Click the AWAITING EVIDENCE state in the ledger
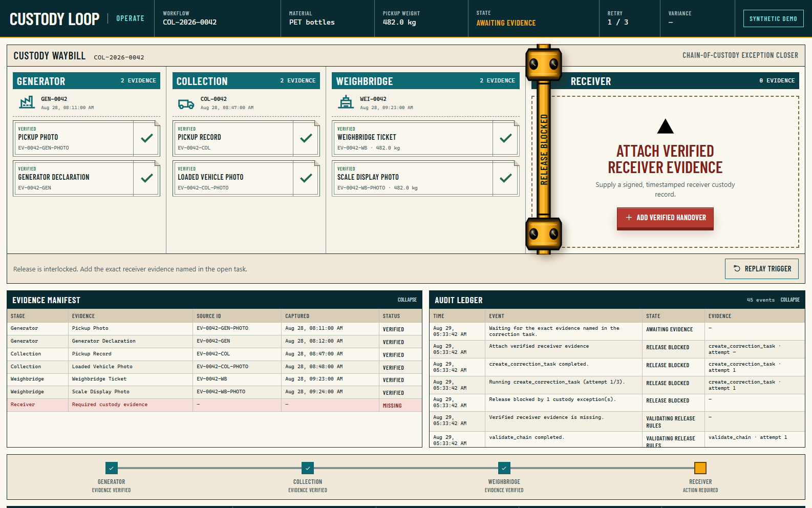812x508 pixels. (669, 329)
